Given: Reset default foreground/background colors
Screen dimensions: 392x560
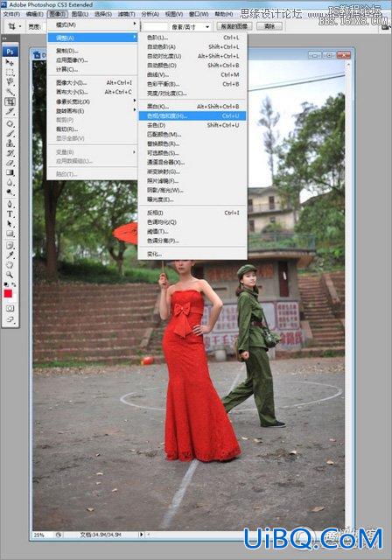Looking at the screenshot, I should (6, 284).
